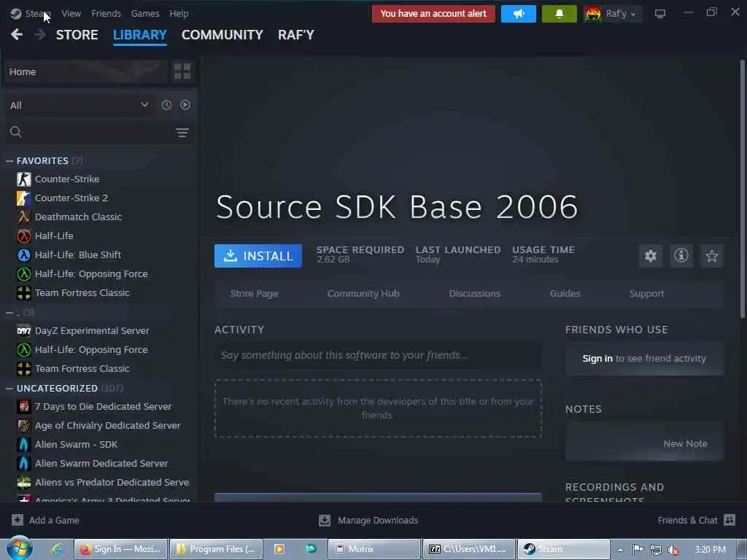
Task: Click the library search magnifier icon
Action: point(16,132)
